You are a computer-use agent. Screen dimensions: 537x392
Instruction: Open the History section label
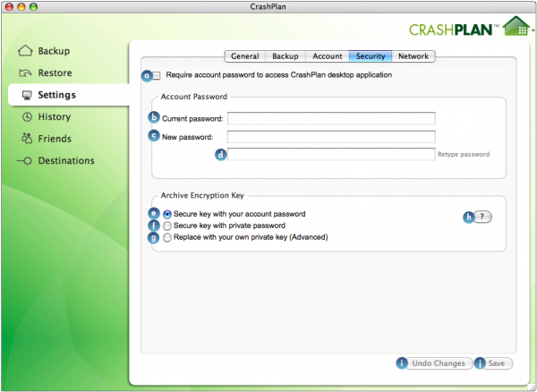(55, 116)
